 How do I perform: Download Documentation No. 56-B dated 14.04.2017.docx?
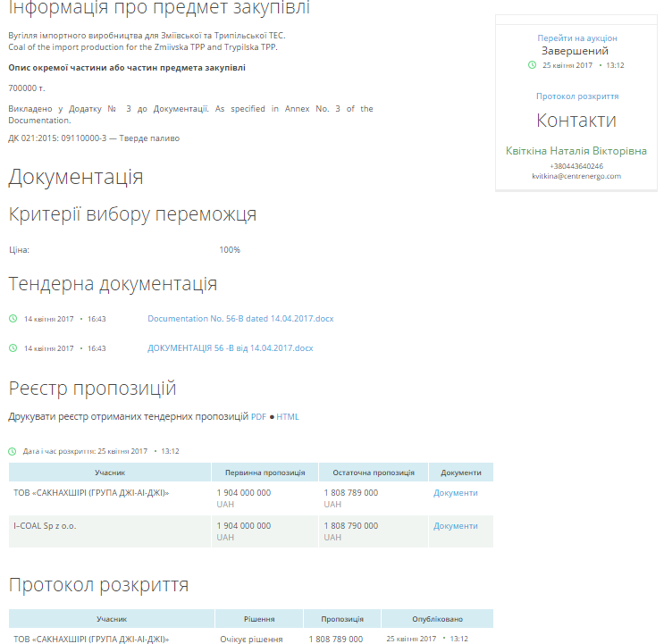tap(240, 319)
